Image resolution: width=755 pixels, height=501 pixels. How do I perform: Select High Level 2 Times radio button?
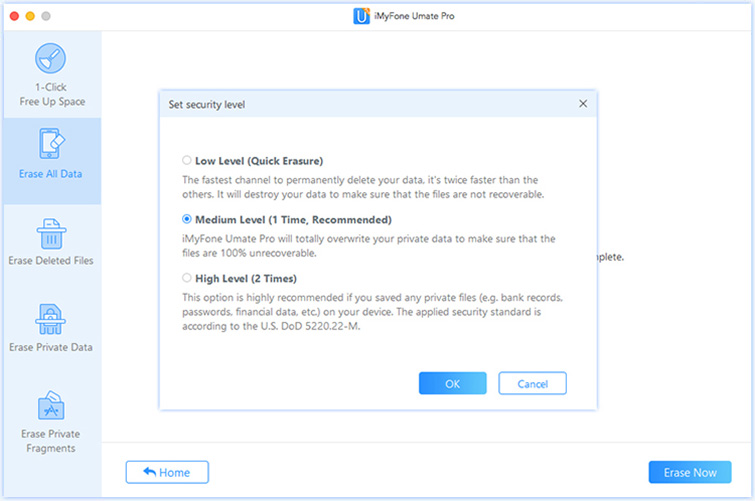tap(187, 278)
